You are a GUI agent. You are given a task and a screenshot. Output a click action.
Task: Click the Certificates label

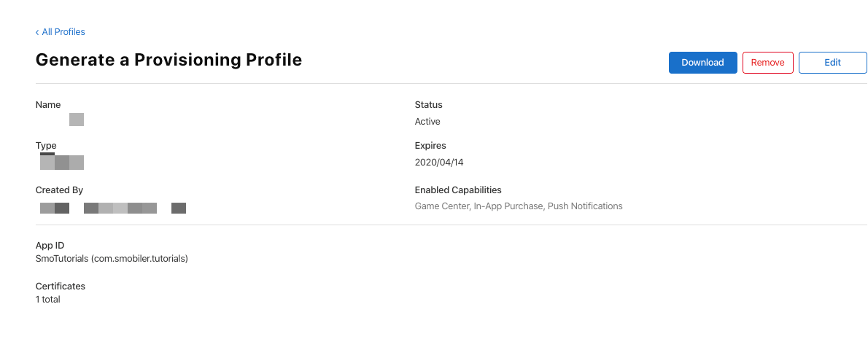61,286
